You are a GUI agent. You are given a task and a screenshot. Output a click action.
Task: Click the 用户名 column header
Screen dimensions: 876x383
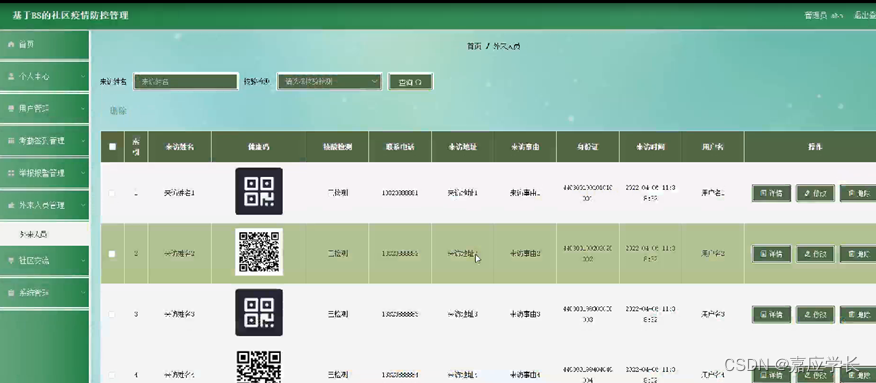713,147
